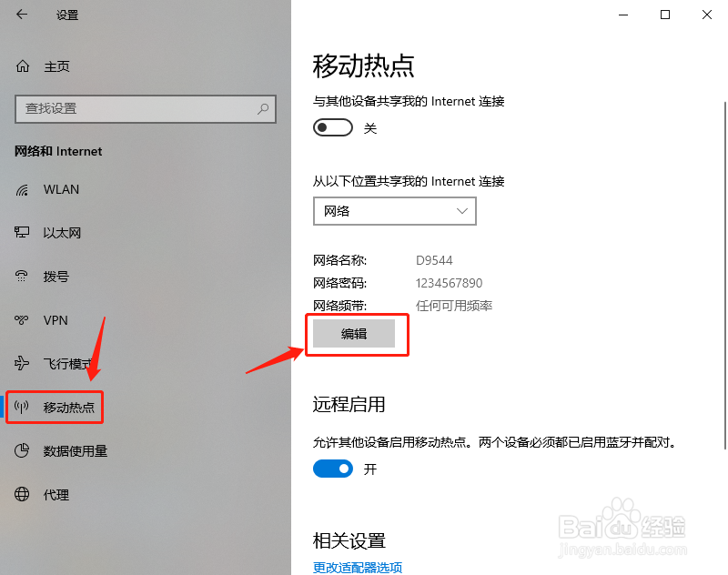Screen dimensions: 728x575
Task: Click the 以太网 ethernet monitor icon
Action: (22, 233)
